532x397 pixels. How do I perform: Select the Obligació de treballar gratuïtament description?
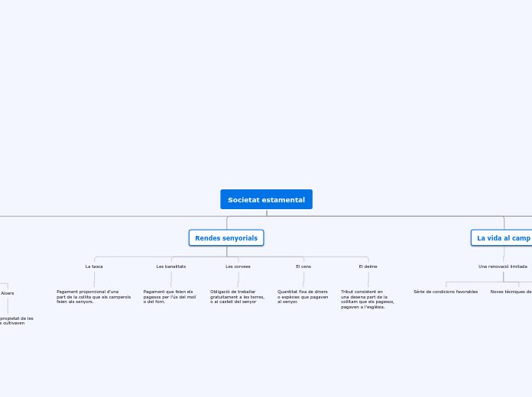[237, 297]
